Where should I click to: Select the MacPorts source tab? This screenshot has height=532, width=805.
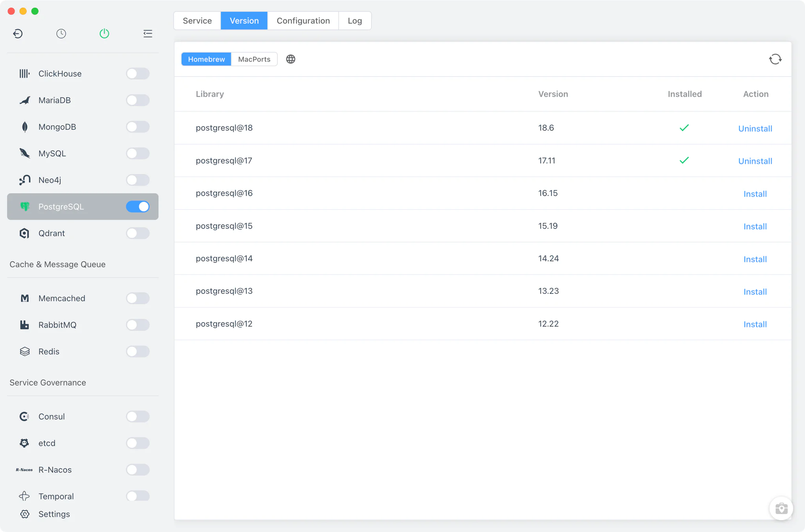tap(254, 59)
